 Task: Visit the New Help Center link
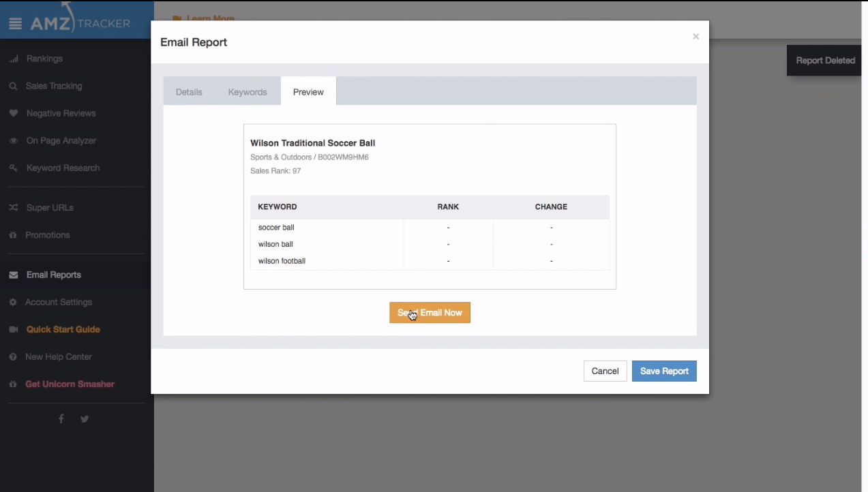pos(59,357)
